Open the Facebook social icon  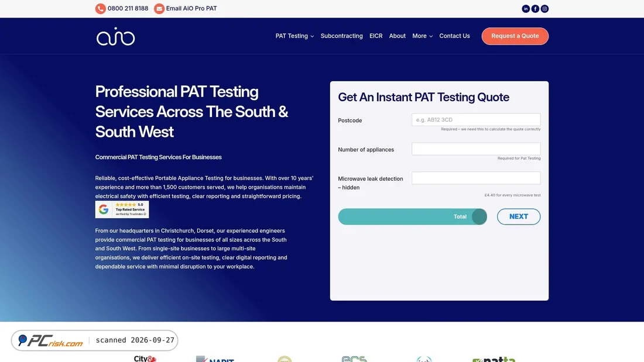click(535, 9)
